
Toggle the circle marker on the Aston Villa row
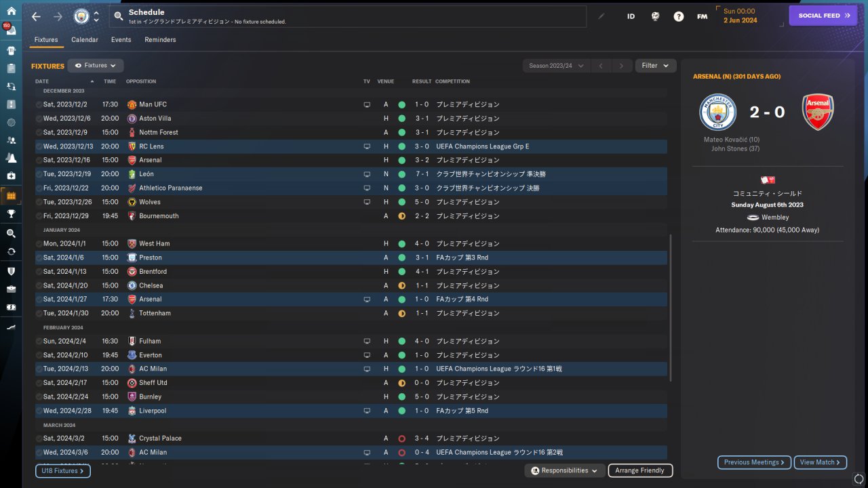pyautogui.click(x=39, y=119)
